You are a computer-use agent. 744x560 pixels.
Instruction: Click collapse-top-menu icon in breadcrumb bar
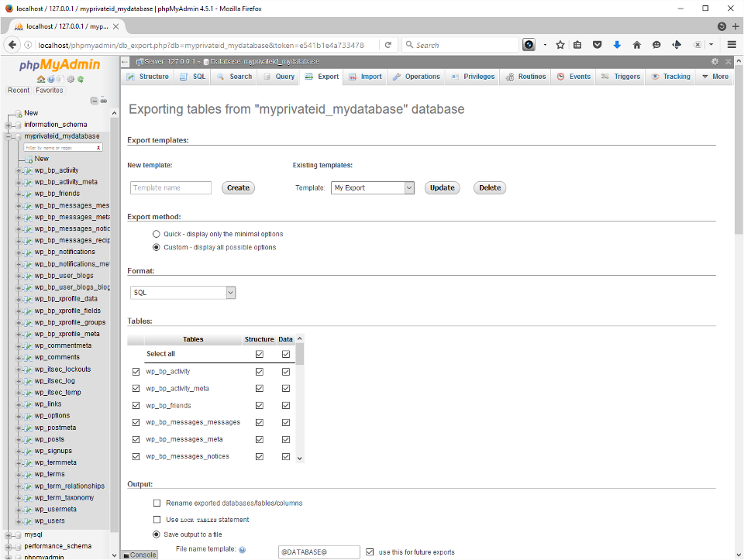[728, 62]
